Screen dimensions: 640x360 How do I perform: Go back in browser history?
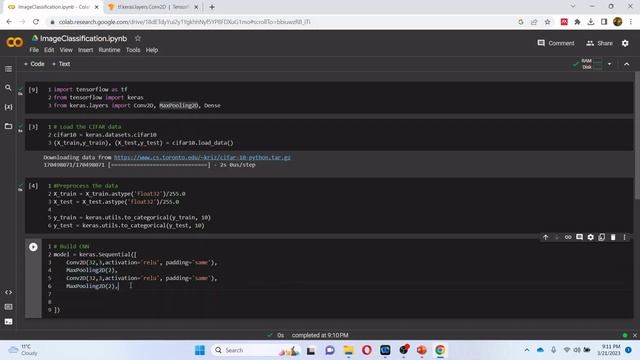(x=9, y=22)
